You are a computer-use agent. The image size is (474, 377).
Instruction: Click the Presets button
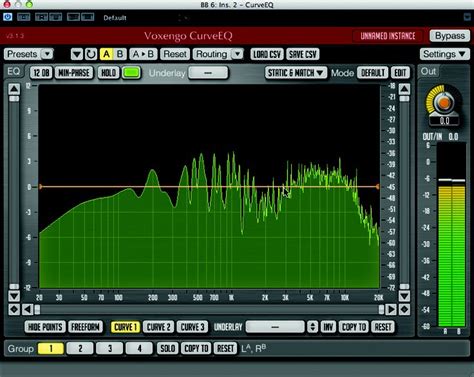point(22,54)
